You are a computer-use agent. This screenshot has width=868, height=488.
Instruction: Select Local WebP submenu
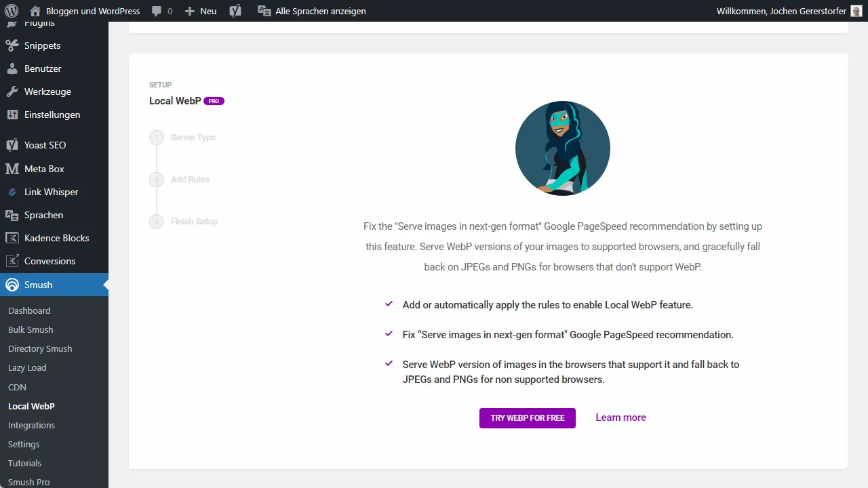click(31, 406)
